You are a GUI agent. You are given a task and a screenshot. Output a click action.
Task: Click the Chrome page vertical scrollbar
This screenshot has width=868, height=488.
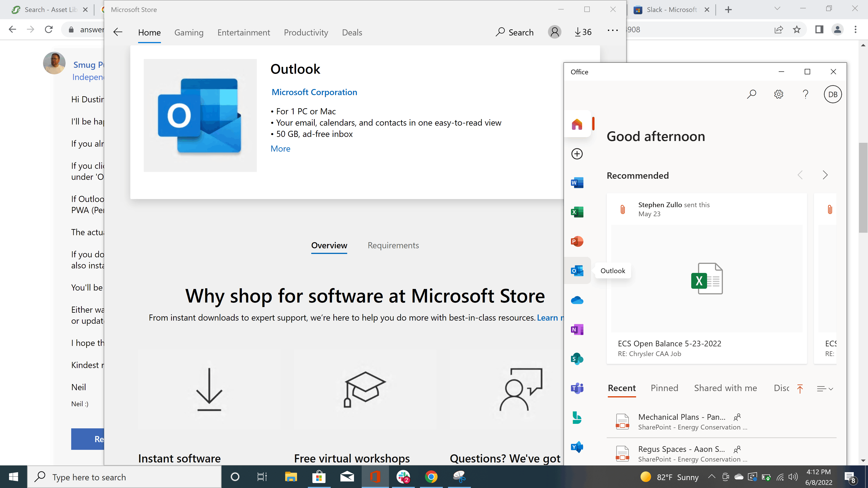pos(863,187)
